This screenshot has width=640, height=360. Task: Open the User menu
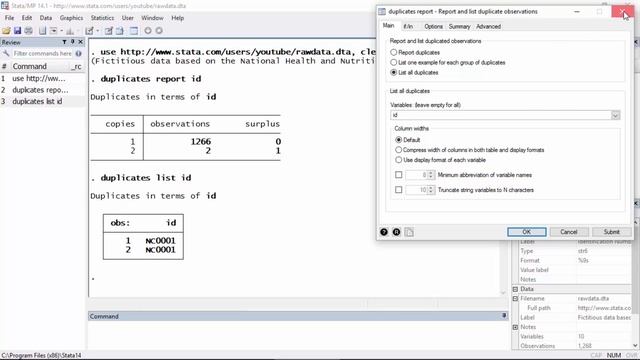click(x=127, y=18)
